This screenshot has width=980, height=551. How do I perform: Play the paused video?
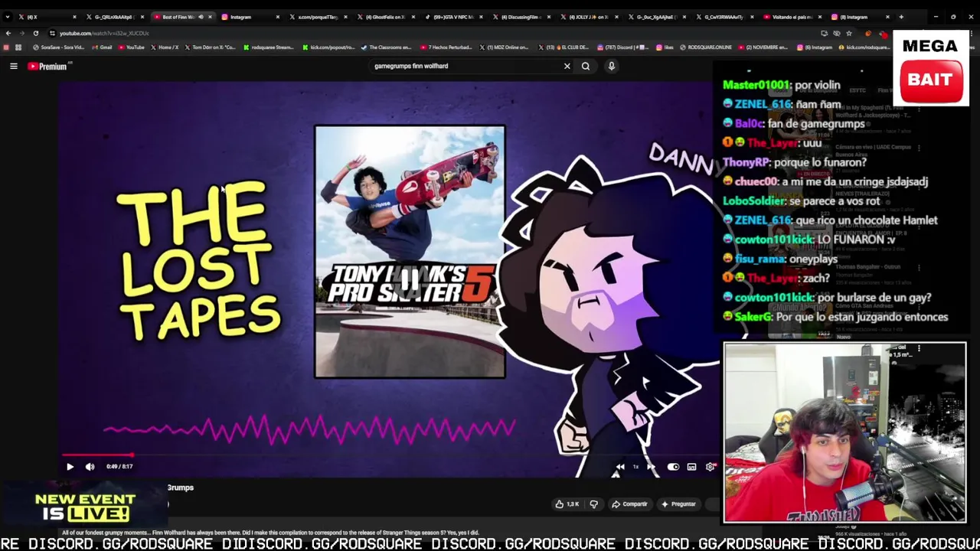pos(70,466)
